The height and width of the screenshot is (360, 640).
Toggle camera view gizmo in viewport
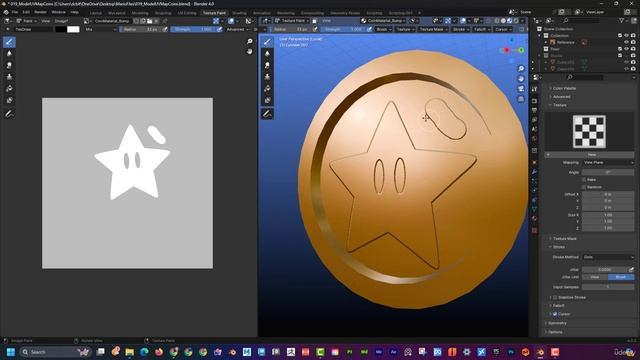521,89
